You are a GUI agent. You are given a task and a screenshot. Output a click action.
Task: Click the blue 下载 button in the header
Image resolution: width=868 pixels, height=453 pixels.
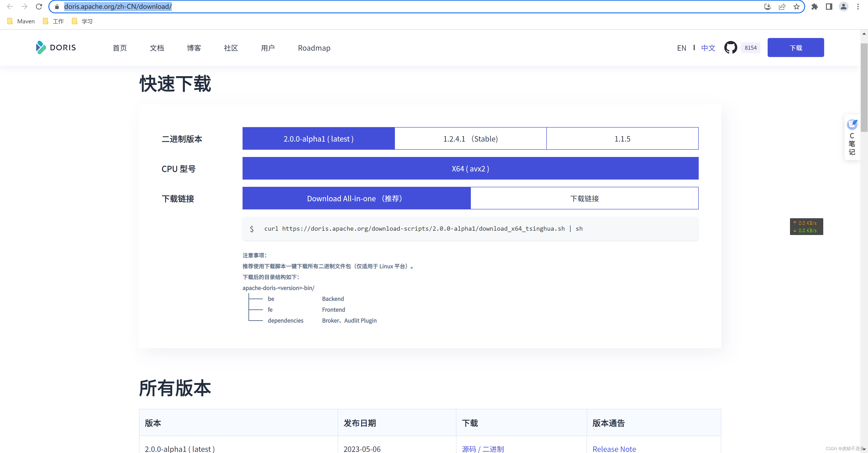tap(796, 47)
